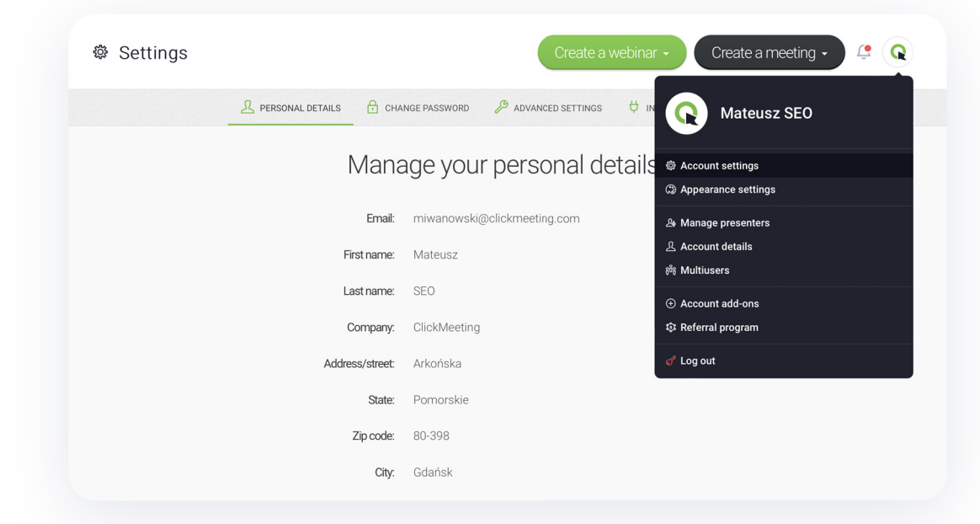Open Manage presenters from the menu
980x524 pixels.
point(784,222)
